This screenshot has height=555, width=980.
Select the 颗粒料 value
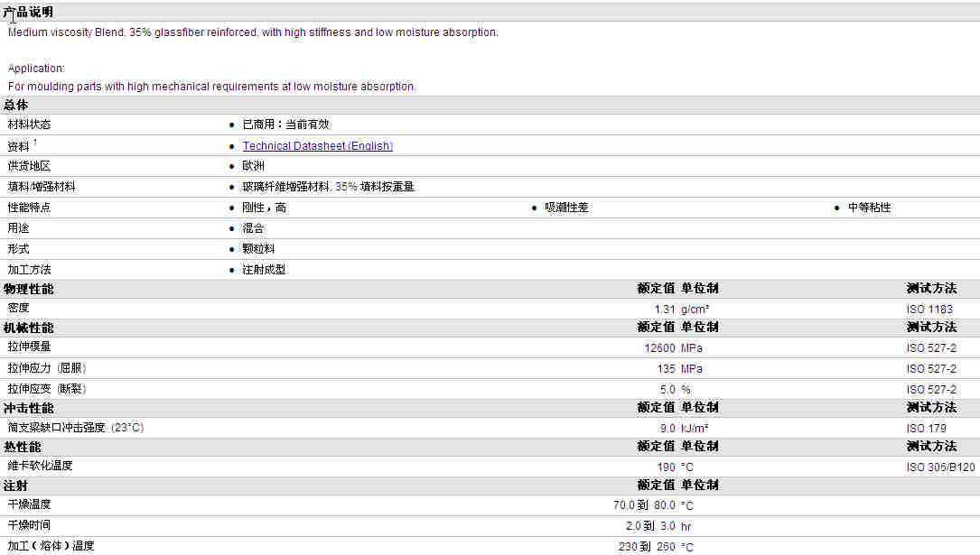pos(258,248)
